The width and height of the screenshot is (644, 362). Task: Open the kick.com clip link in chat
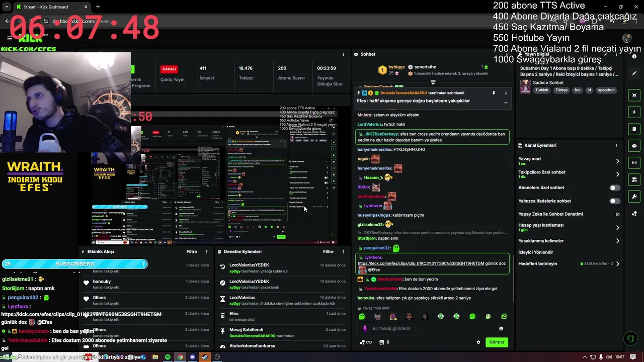[421, 263]
